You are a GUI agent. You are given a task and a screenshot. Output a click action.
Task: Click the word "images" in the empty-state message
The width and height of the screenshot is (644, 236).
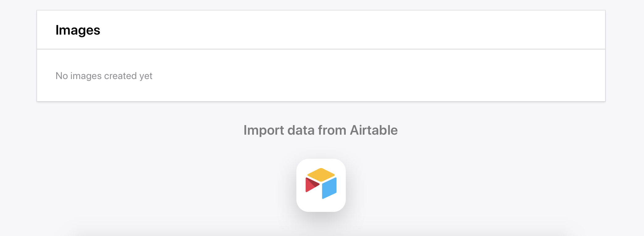[86, 76]
